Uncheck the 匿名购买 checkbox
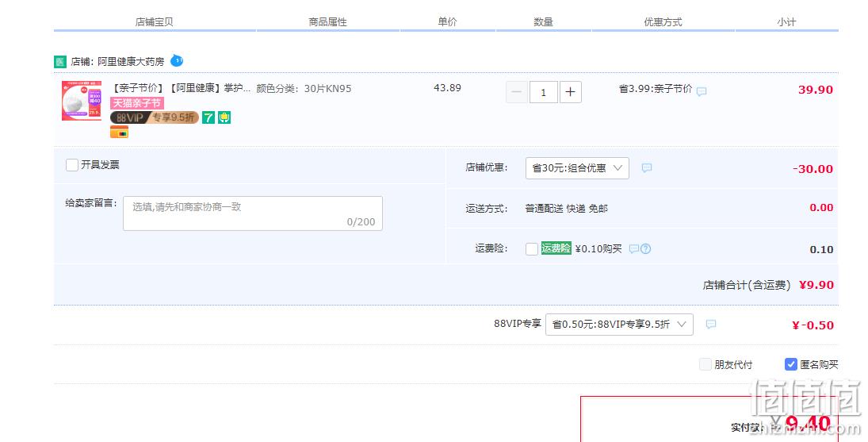 coord(791,364)
